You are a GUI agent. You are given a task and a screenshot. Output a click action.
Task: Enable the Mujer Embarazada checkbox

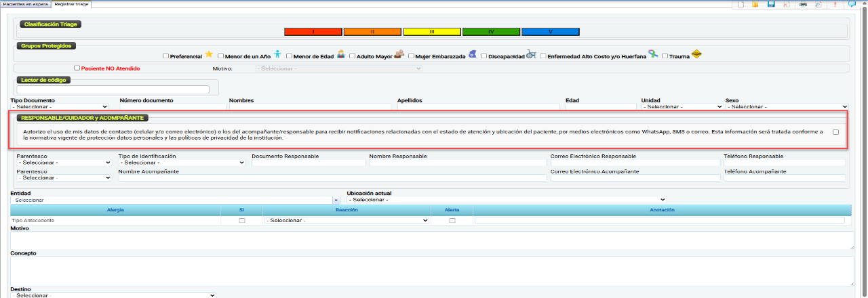point(411,57)
